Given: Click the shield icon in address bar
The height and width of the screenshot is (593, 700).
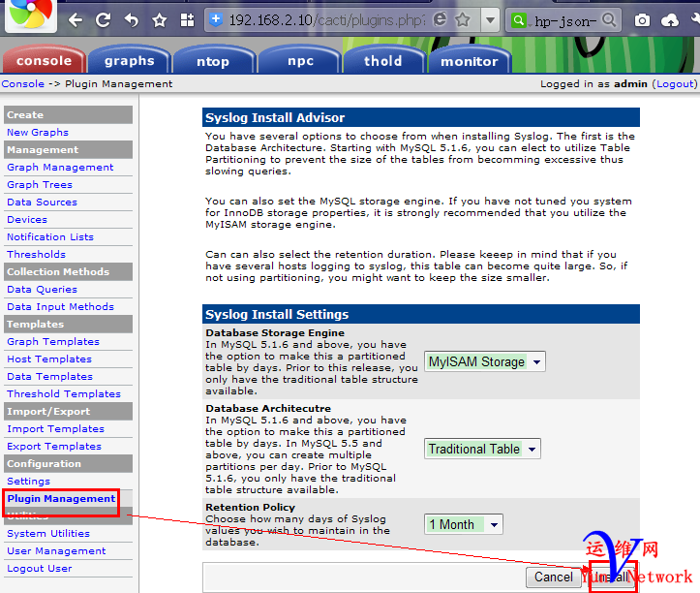Looking at the screenshot, I should coord(216,19).
